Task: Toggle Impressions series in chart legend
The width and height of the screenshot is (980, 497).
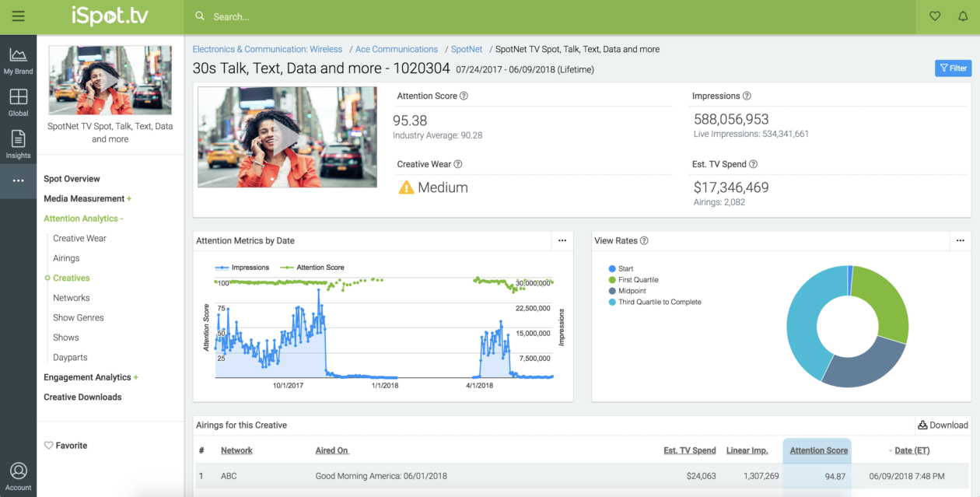Action: tap(241, 268)
